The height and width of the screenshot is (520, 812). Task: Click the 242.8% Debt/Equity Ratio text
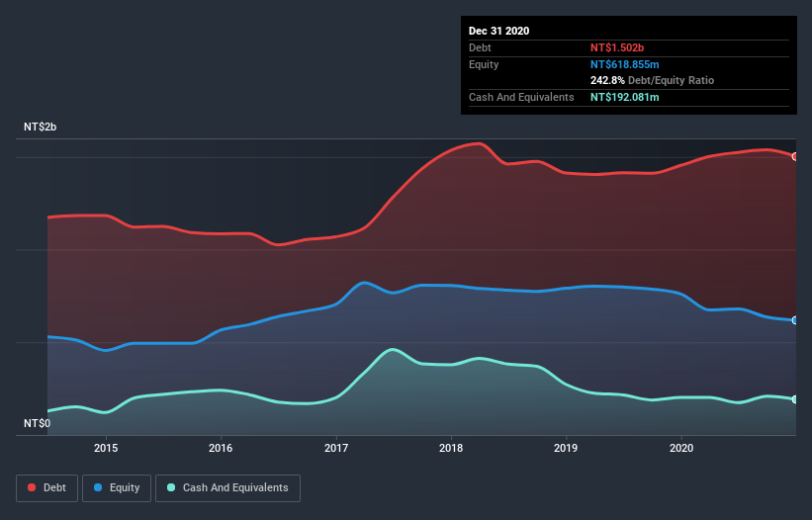652,81
